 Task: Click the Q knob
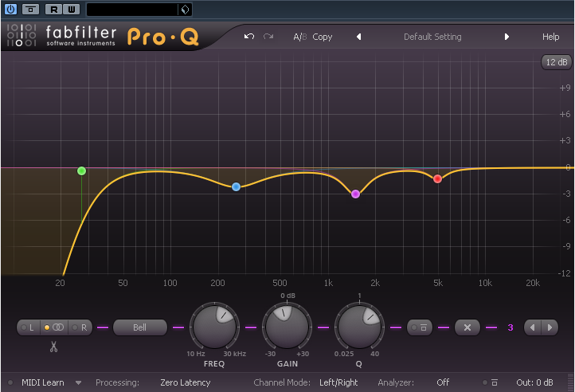pos(359,326)
